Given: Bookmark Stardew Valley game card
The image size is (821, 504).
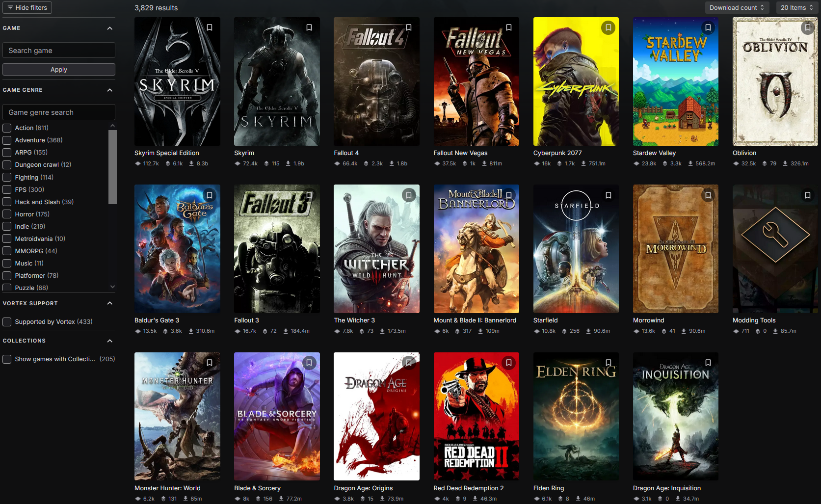Looking at the screenshot, I should [708, 27].
